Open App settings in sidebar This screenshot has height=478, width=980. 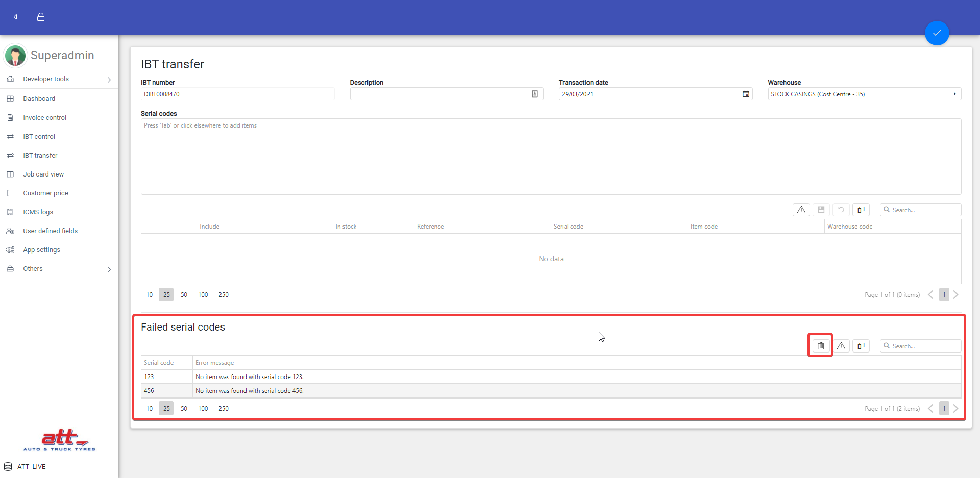point(41,250)
